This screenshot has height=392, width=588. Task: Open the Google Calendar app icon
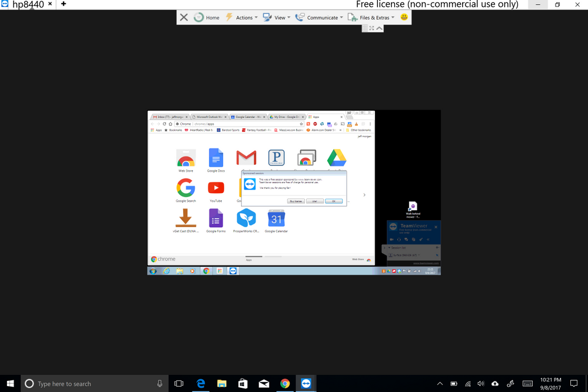coord(277,221)
